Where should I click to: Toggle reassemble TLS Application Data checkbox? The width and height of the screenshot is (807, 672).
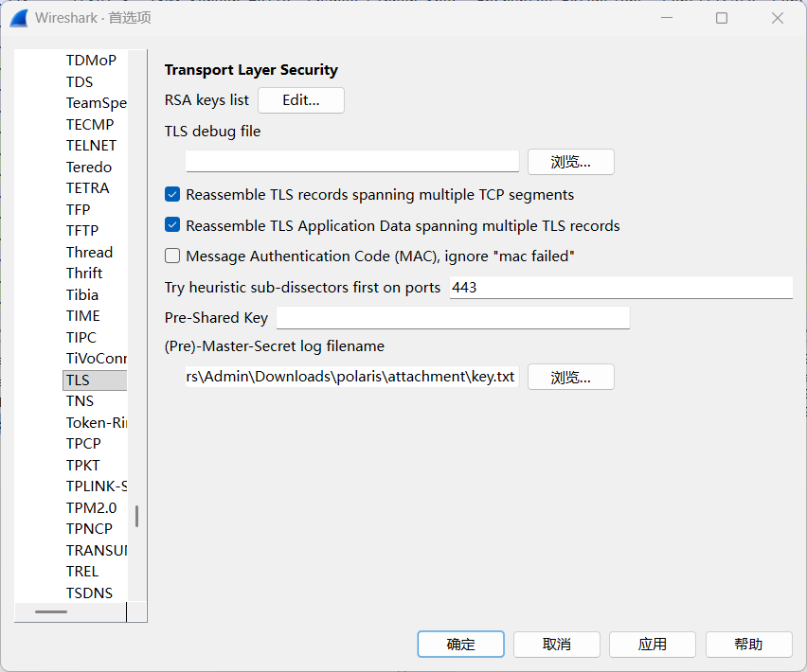click(x=172, y=226)
